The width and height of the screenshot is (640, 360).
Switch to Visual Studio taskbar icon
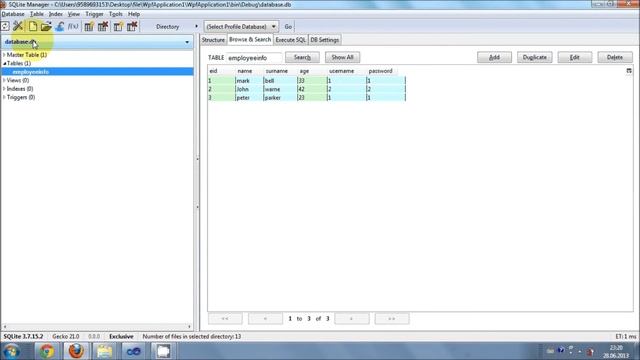pos(133,351)
